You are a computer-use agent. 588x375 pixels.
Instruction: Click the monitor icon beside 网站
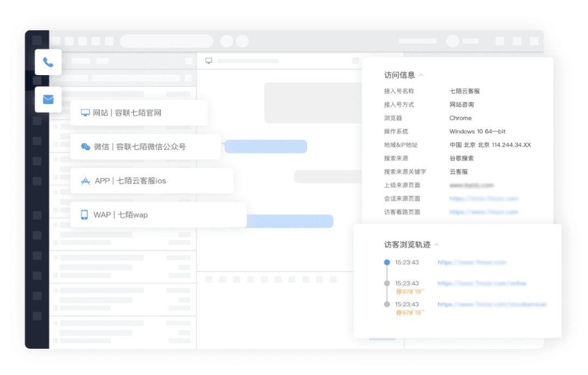click(85, 113)
